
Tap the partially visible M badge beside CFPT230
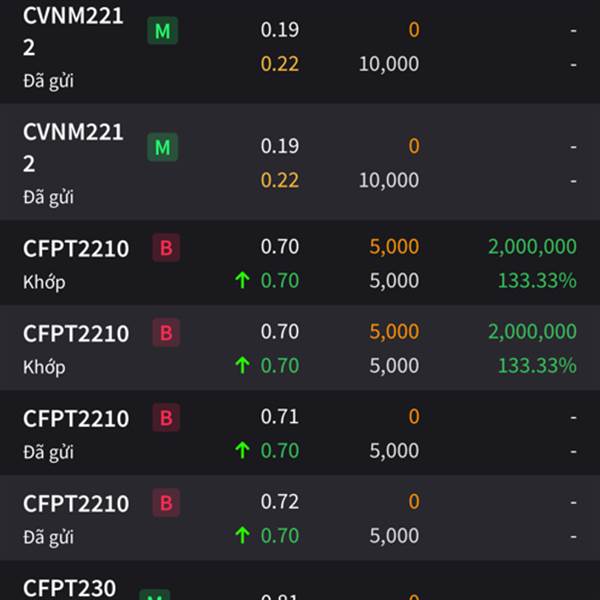155,595
